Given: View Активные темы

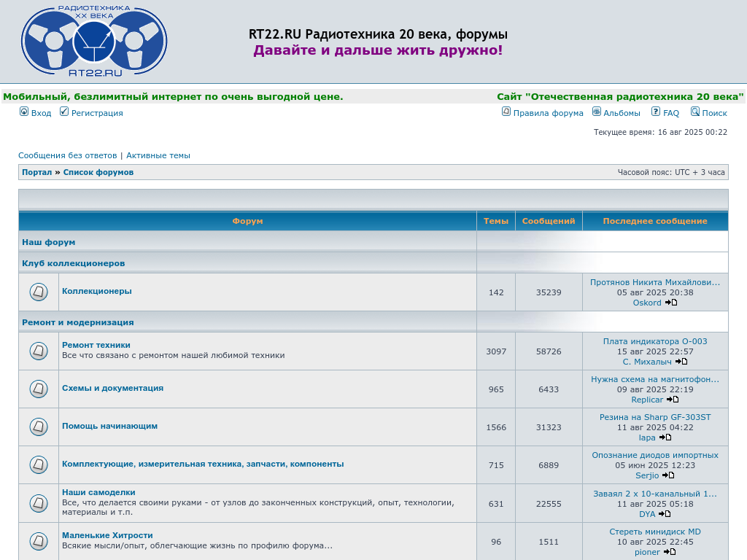Looking at the screenshot, I should point(158,155).
